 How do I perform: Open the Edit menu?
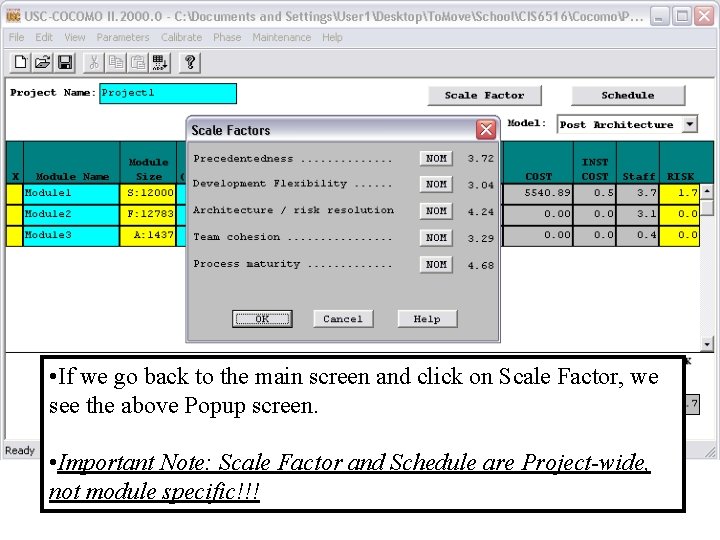44,37
